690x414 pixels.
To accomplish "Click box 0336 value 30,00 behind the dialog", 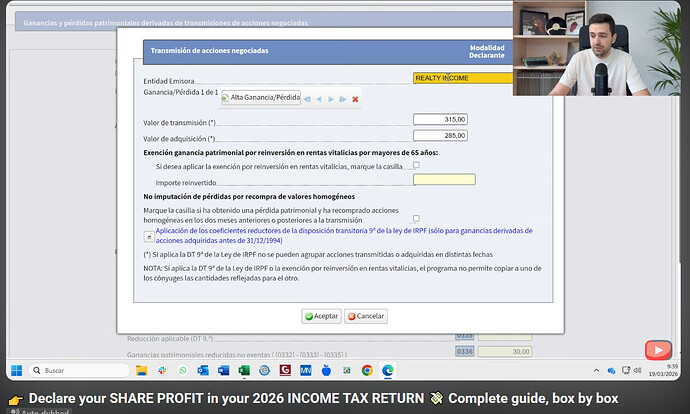I will [505, 352].
